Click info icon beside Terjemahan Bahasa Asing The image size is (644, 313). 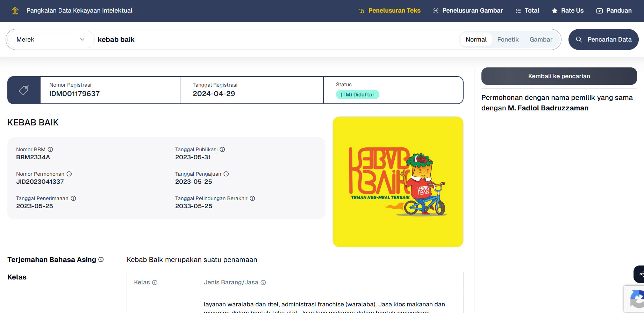click(x=101, y=260)
